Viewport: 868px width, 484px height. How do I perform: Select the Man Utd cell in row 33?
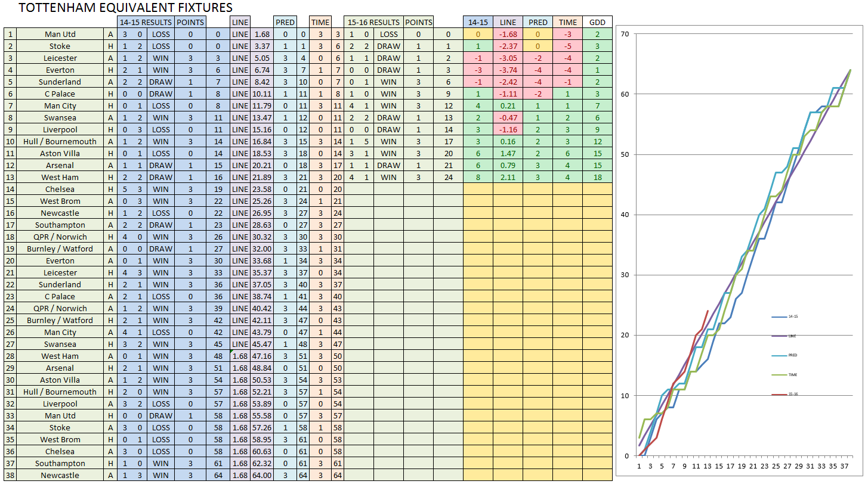[60, 415]
